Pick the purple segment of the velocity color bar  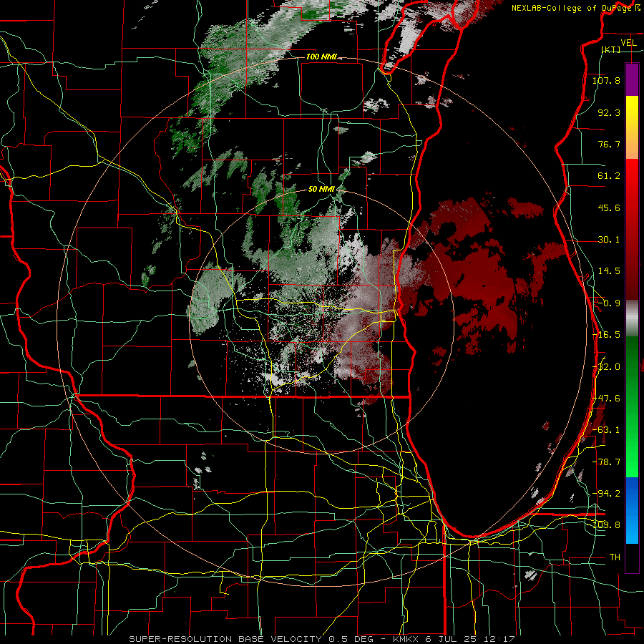click(x=632, y=79)
